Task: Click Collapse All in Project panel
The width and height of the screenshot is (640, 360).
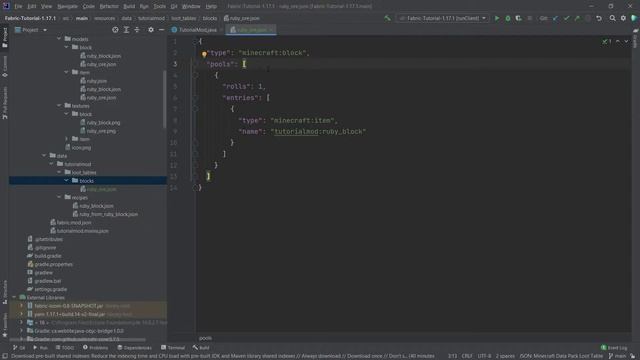Action: (x=137, y=30)
